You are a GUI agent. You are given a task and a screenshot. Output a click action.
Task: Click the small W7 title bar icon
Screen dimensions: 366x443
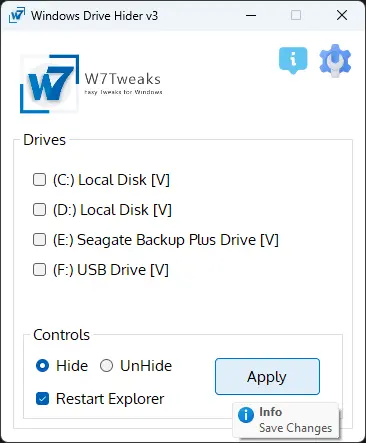(17, 15)
